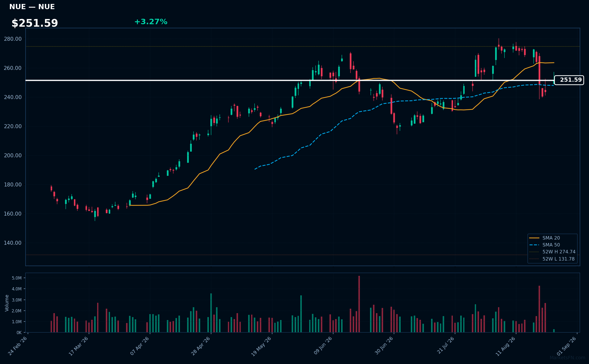Screen dimensions: 589x364
Task: Click the 260.00 price axis label
Action: pos(13,68)
